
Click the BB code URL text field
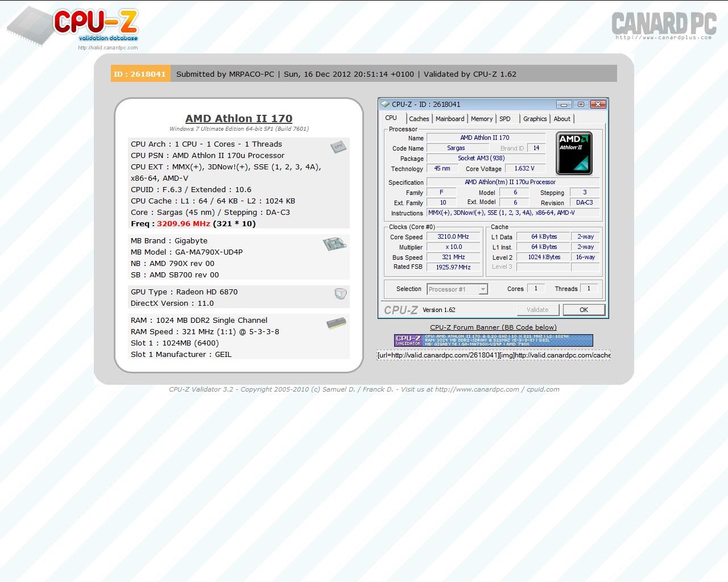click(x=494, y=355)
